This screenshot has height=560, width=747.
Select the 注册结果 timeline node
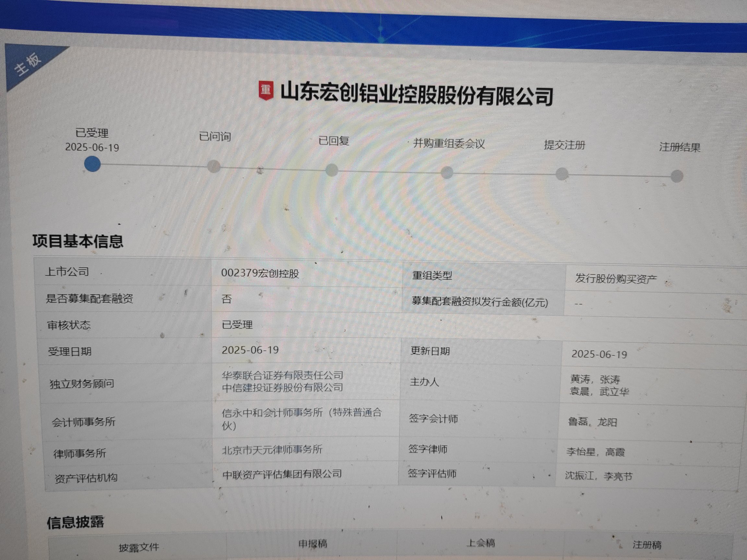pos(677,176)
